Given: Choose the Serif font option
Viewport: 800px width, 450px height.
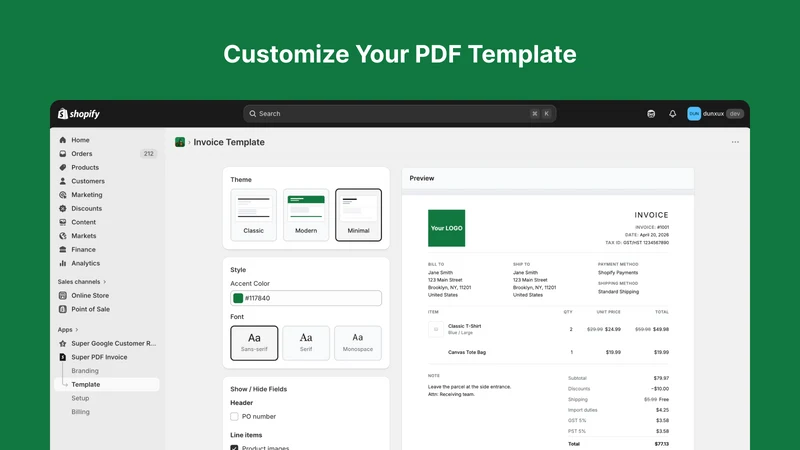Looking at the screenshot, I should (306, 343).
